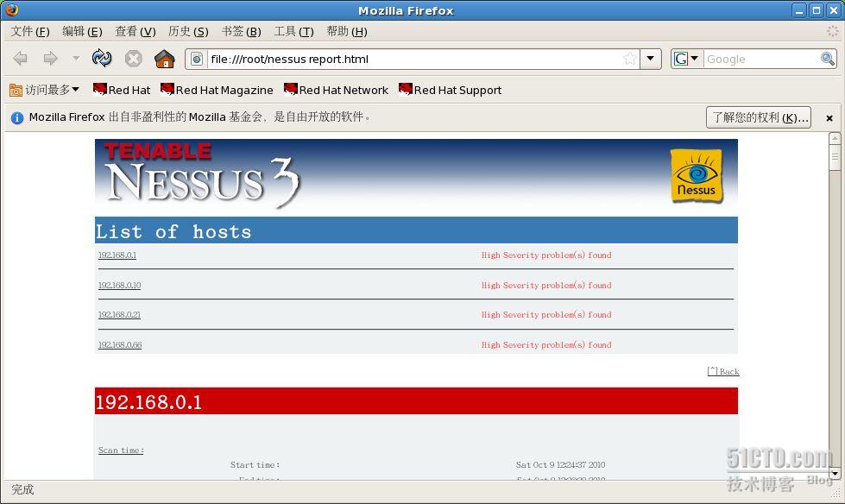
Task: Click the 完成 status bar text
Action: pos(22,489)
